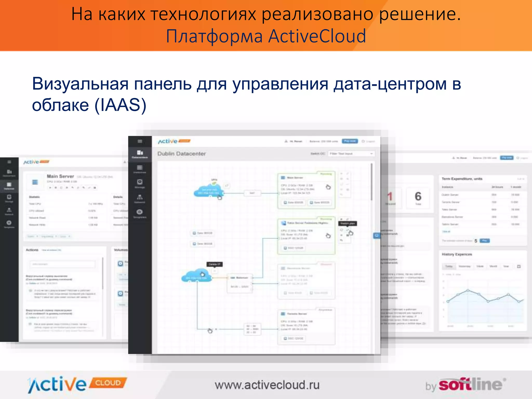Viewport: 532px width, 399px height.
Task: Click Network icon in left window sidebar
Action: 9,211
